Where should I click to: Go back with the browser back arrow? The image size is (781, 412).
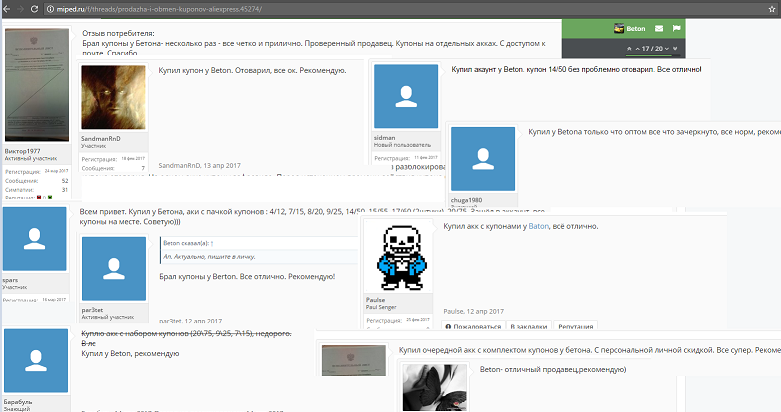[x=6, y=9]
